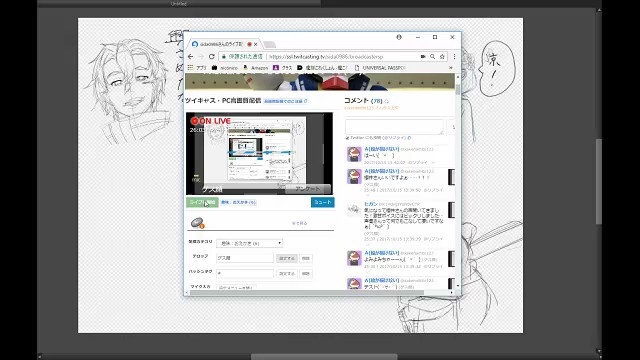Click the green live broadcast button
640x360 pixels.
[202, 202]
